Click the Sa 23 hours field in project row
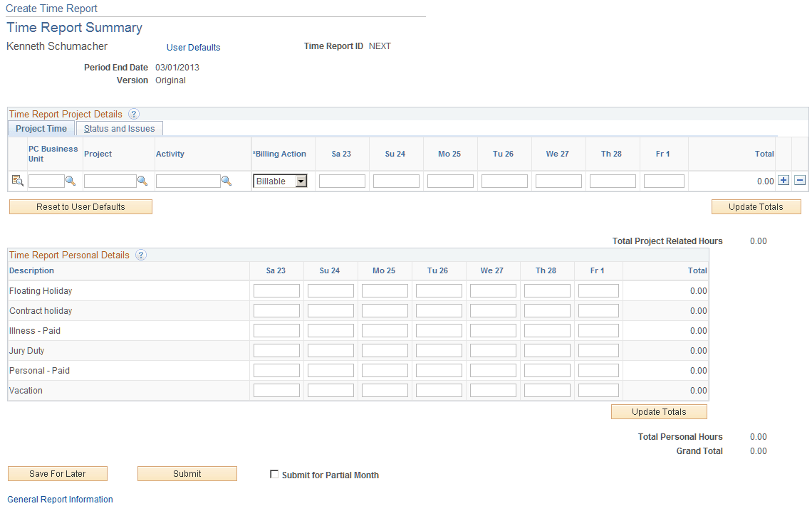 click(342, 181)
